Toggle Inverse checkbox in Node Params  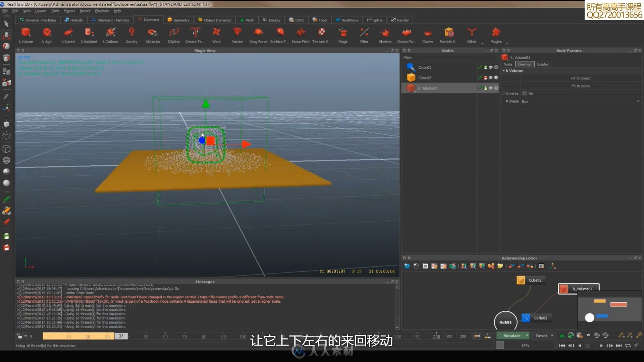coord(524,93)
